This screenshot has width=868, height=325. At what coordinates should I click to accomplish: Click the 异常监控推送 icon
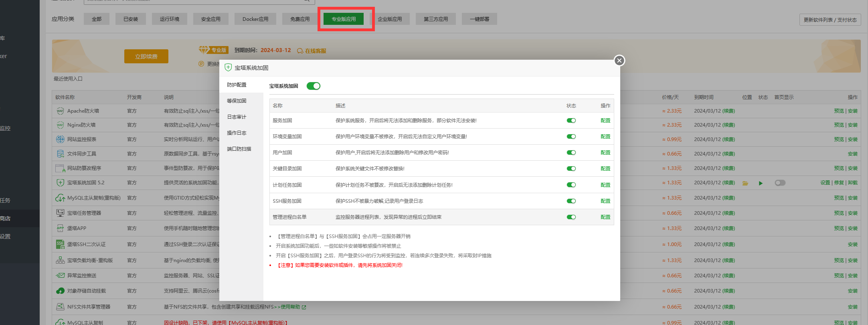[x=60, y=276]
